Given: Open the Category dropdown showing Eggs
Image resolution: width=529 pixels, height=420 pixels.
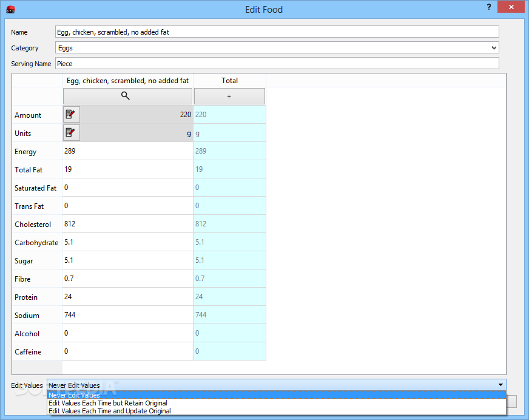Looking at the screenshot, I should [x=277, y=47].
